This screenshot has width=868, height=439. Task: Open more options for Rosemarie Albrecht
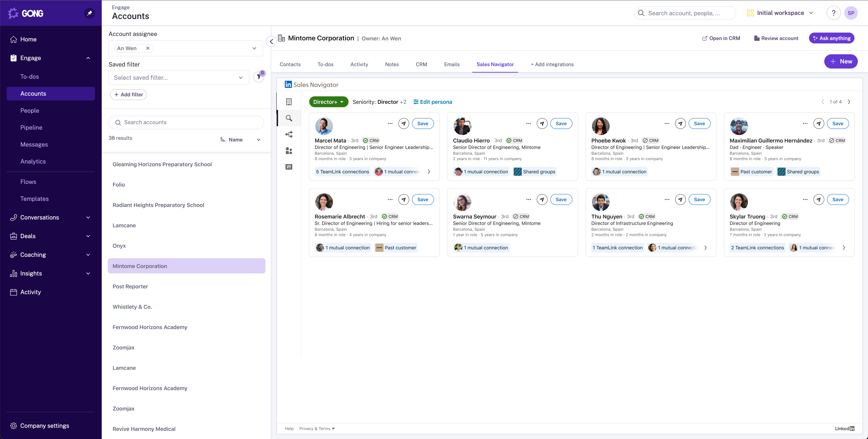[x=390, y=199]
